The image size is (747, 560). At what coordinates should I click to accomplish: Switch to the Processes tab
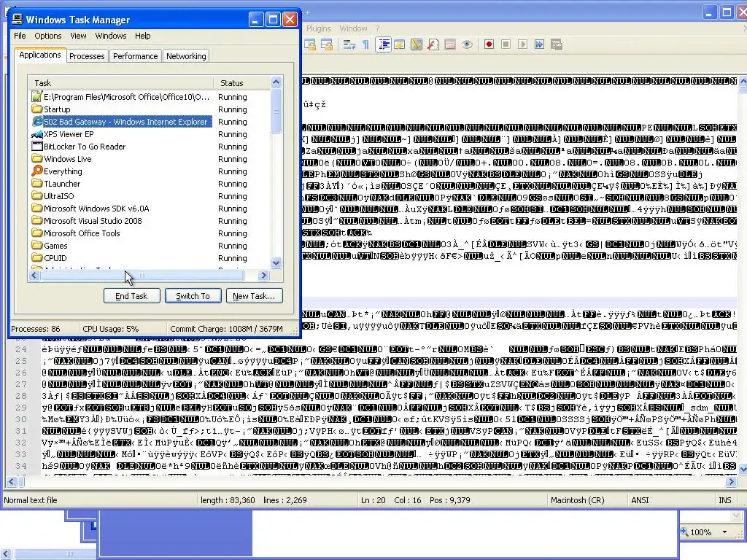87,56
